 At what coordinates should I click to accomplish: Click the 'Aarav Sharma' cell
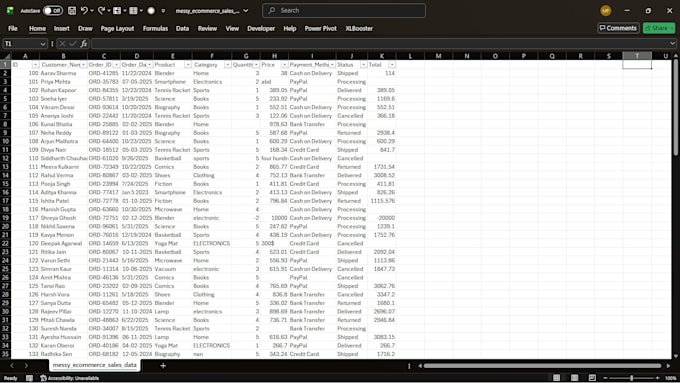tap(63, 73)
